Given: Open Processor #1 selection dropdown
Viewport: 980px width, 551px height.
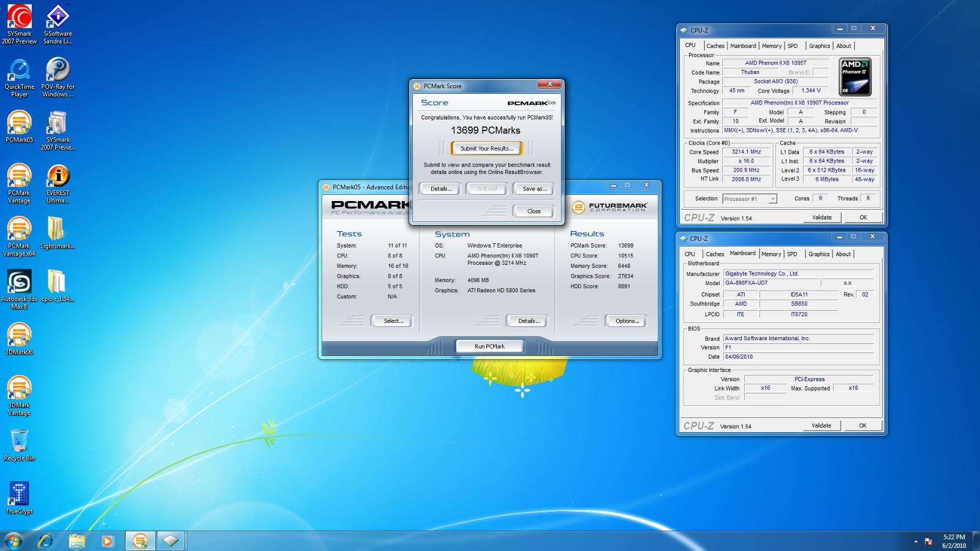Looking at the screenshot, I should click(x=750, y=199).
